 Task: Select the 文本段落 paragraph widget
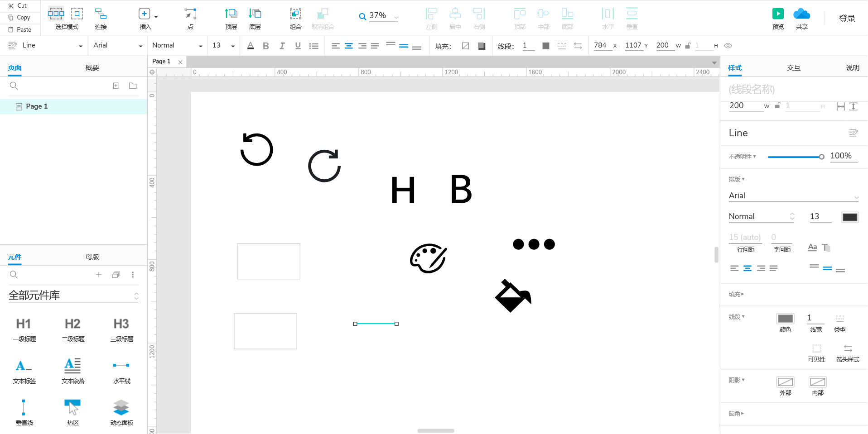(x=73, y=372)
